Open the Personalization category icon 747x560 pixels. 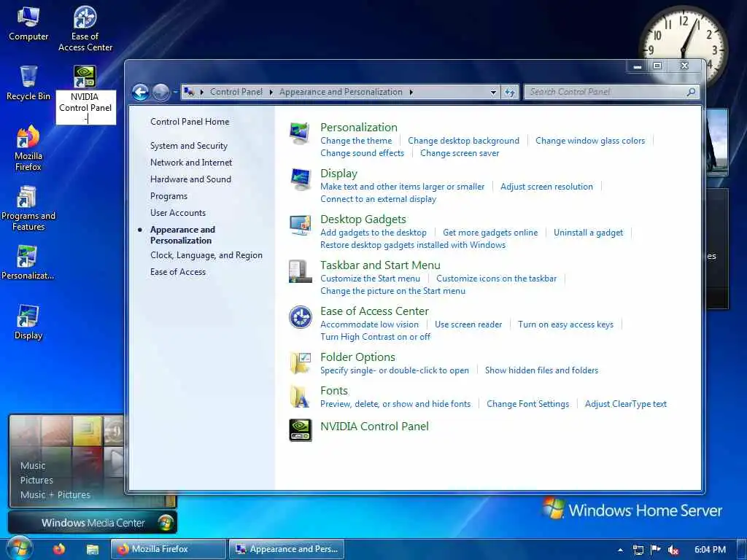point(300,134)
